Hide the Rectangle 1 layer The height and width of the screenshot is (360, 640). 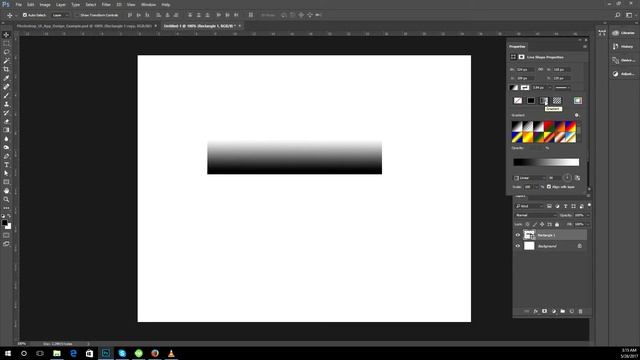(x=518, y=235)
